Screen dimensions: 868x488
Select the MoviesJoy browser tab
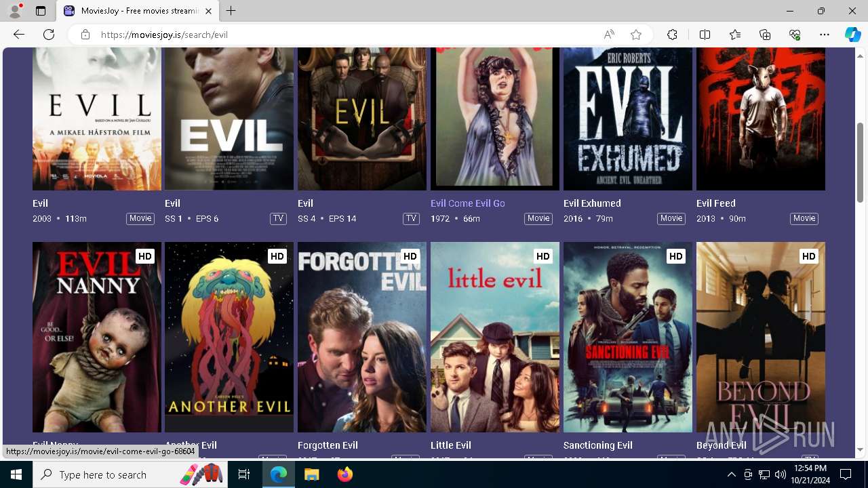[x=138, y=11]
